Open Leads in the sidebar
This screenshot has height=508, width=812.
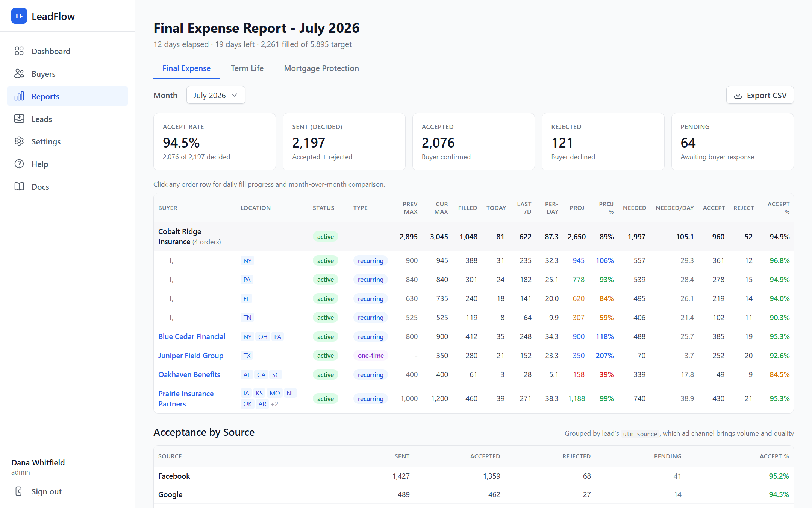pos(67,119)
